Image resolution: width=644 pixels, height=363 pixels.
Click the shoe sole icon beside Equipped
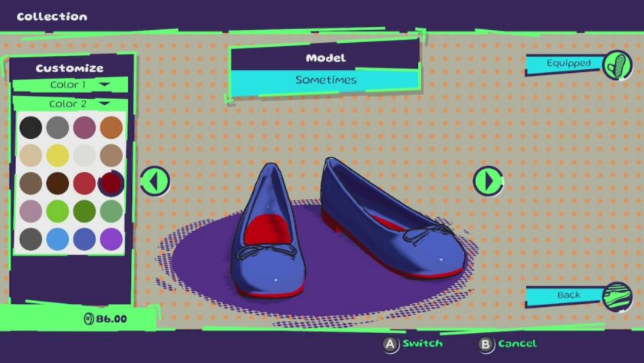617,65
